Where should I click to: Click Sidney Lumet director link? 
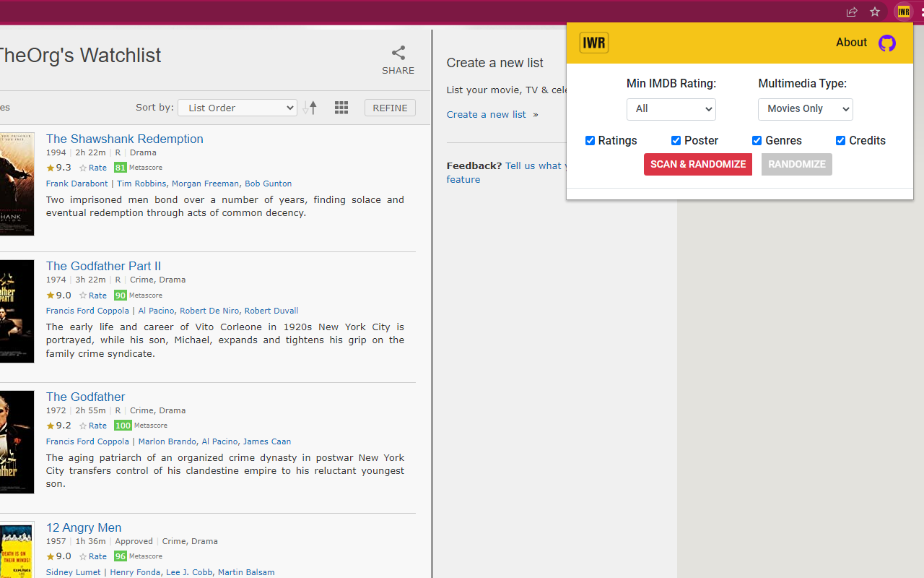(x=73, y=572)
